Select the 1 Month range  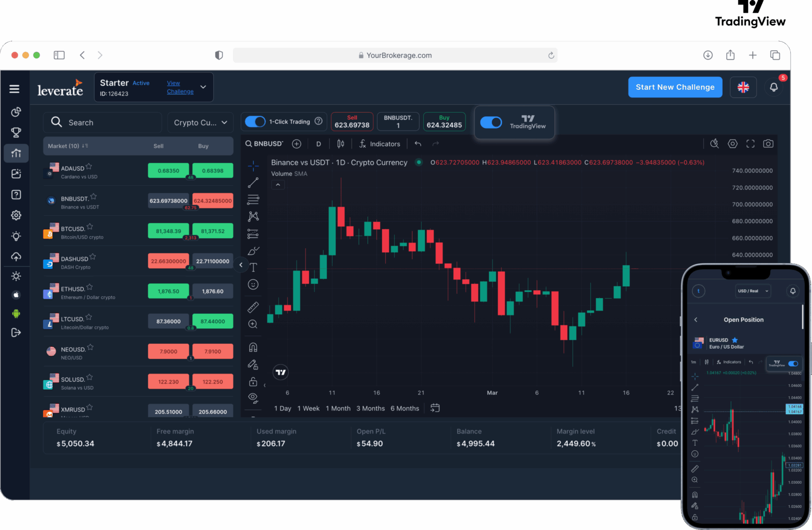338,408
